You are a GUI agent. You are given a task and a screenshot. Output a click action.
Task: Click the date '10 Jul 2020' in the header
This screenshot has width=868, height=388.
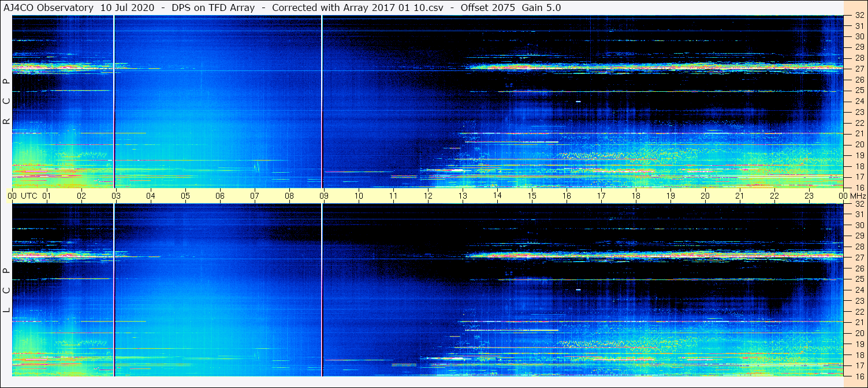point(126,8)
